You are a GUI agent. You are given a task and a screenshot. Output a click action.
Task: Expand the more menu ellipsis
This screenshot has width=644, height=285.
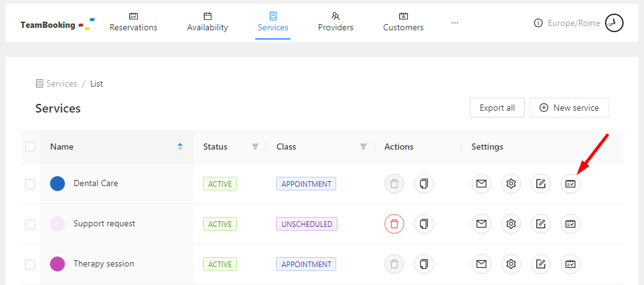click(455, 23)
